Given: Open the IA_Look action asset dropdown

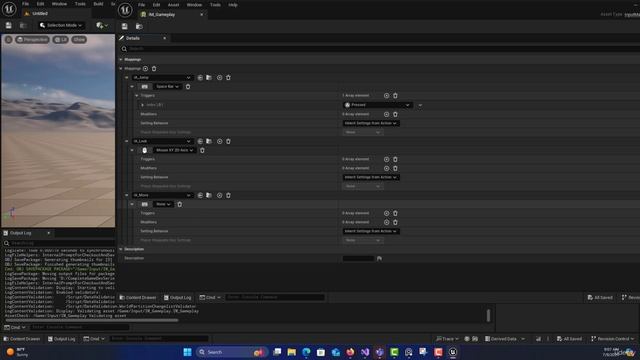Looking at the screenshot, I should pos(162,141).
